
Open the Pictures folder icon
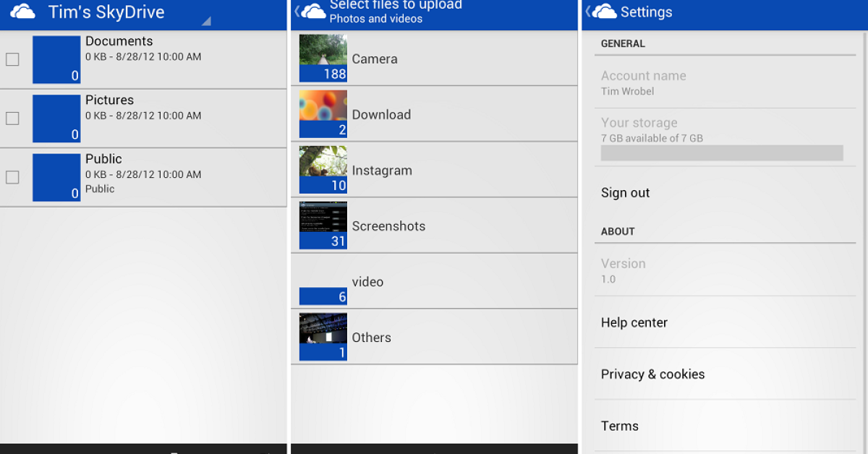56,119
